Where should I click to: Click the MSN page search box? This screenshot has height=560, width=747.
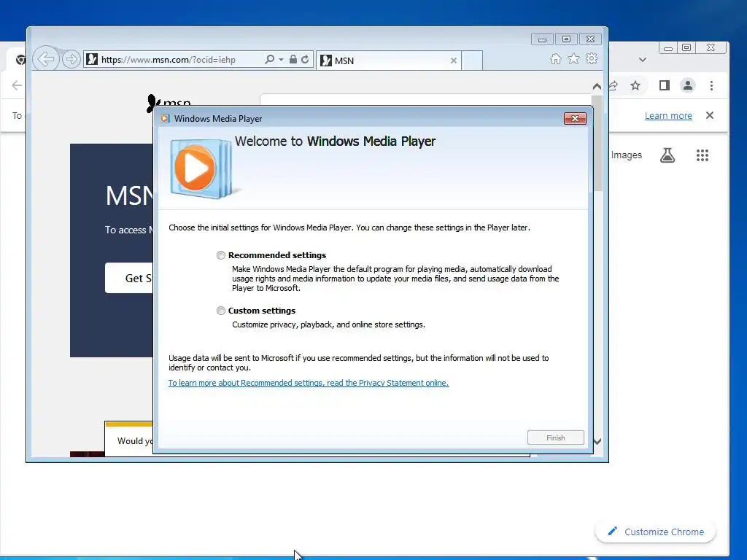(x=425, y=100)
